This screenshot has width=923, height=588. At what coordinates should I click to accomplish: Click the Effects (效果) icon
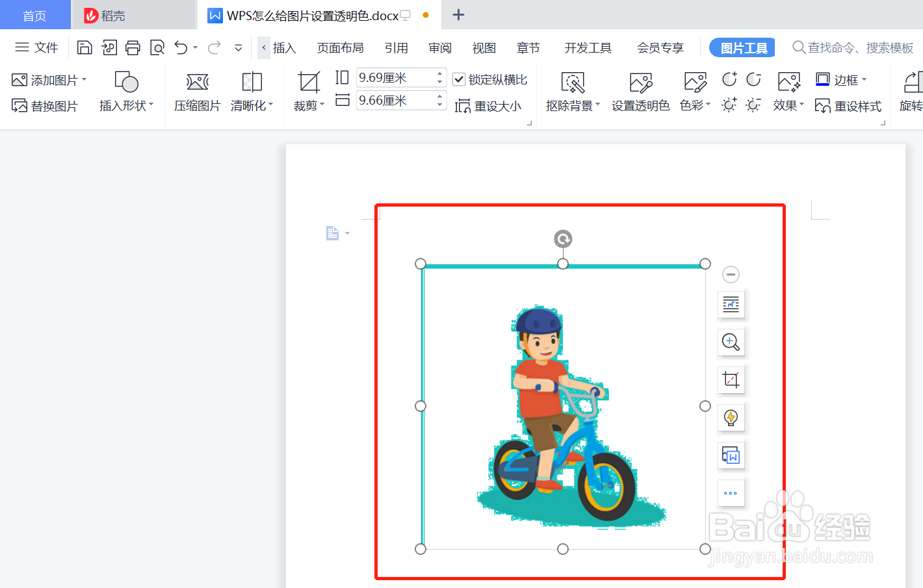pos(788,83)
